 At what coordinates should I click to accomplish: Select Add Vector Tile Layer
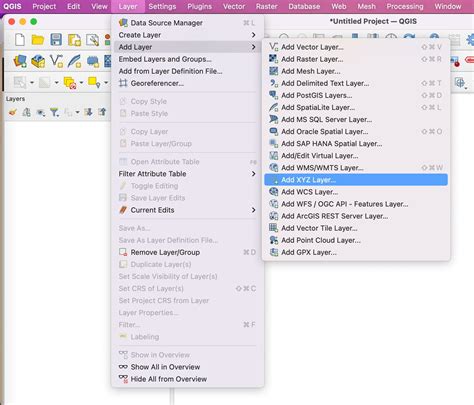(x=356, y=228)
